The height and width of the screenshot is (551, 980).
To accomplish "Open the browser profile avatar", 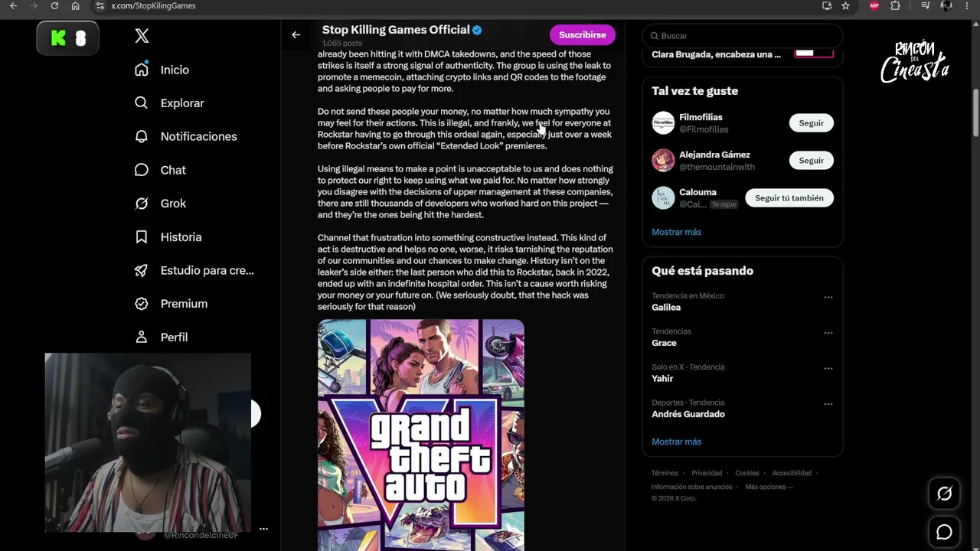I will click(947, 5).
